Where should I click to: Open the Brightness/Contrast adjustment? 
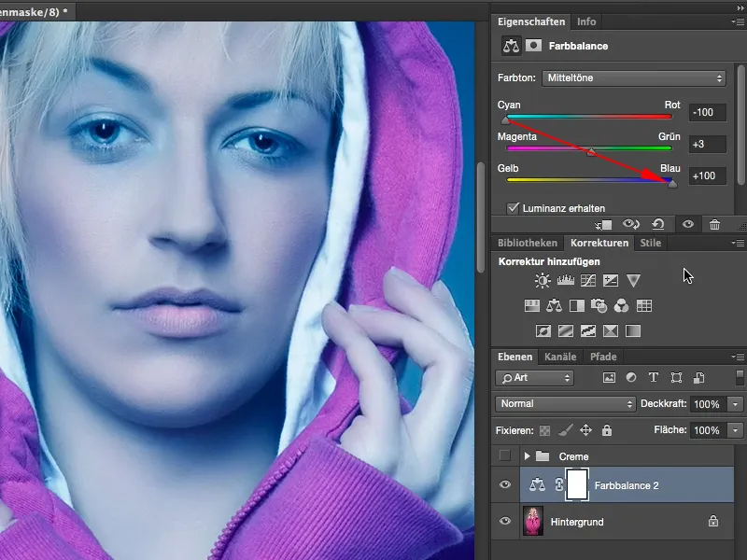(x=542, y=280)
